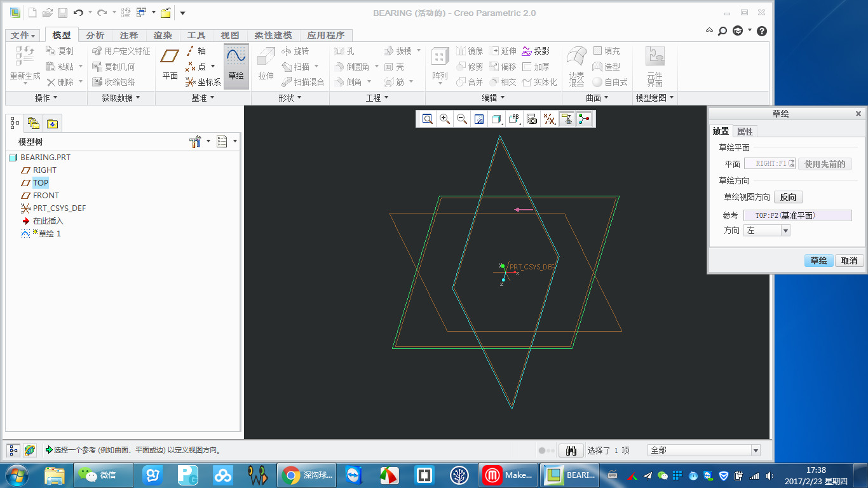
Task: Click the 反向 (flip) button
Action: click(788, 198)
